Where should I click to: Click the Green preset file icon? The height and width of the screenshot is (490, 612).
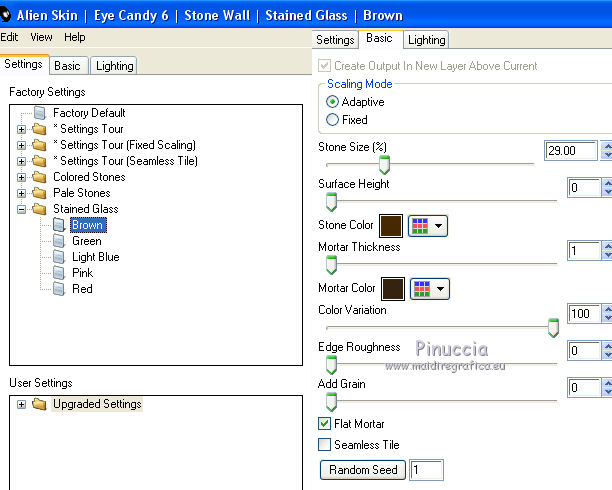coord(59,241)
